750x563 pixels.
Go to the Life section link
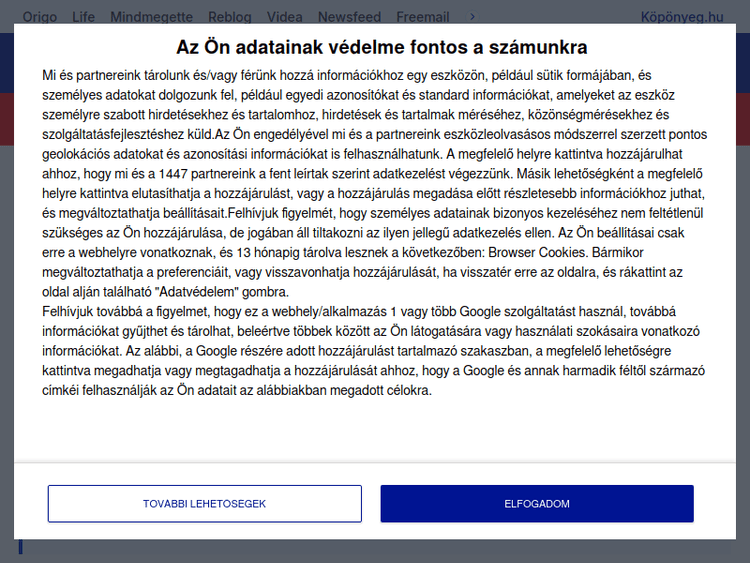pyautogui.click(x=84, y=17)
